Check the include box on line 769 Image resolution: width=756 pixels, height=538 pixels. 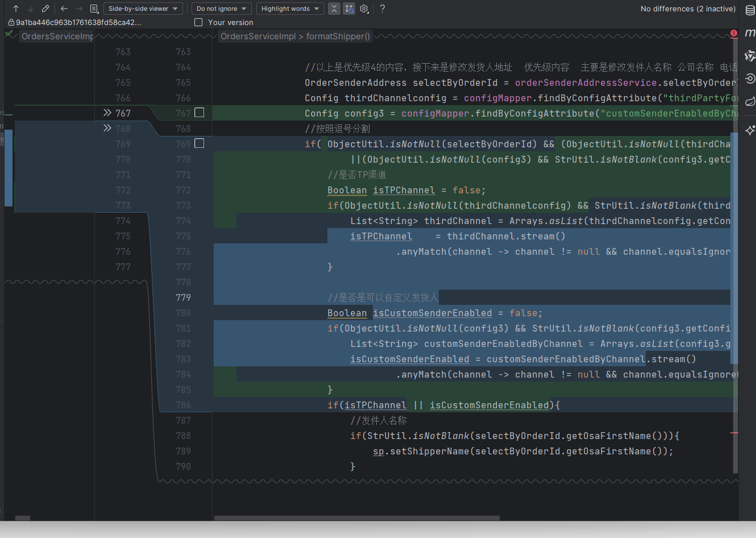200,143
